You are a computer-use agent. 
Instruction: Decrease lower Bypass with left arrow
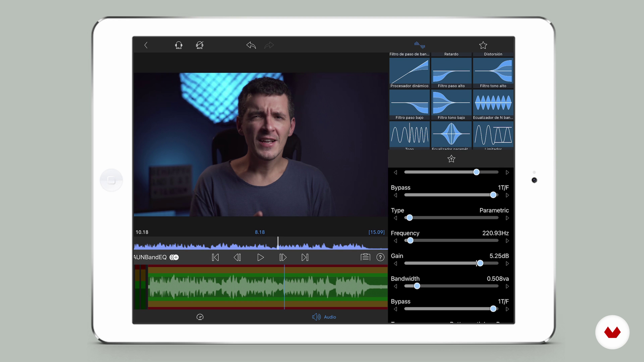pos(395,309)
